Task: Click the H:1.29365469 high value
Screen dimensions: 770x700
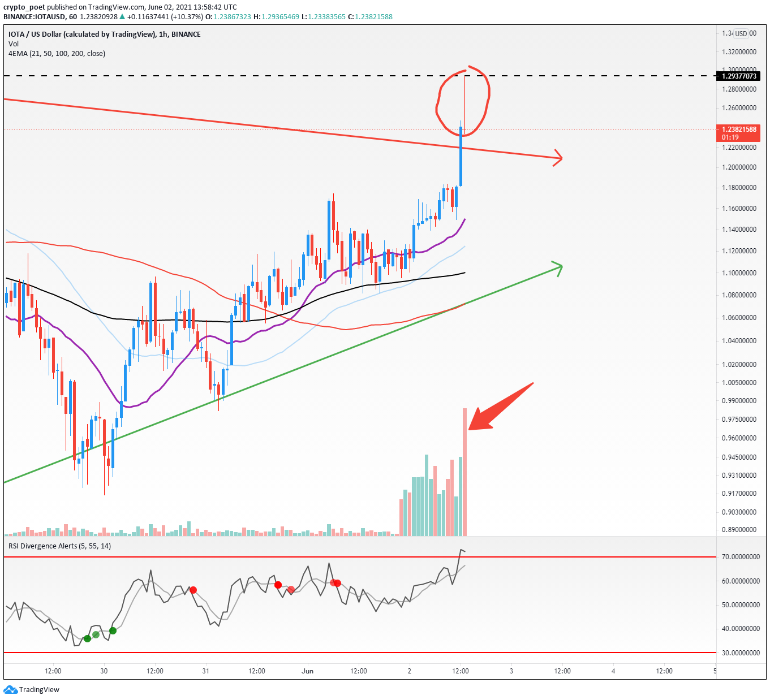Action: click(x=276, y=17)
